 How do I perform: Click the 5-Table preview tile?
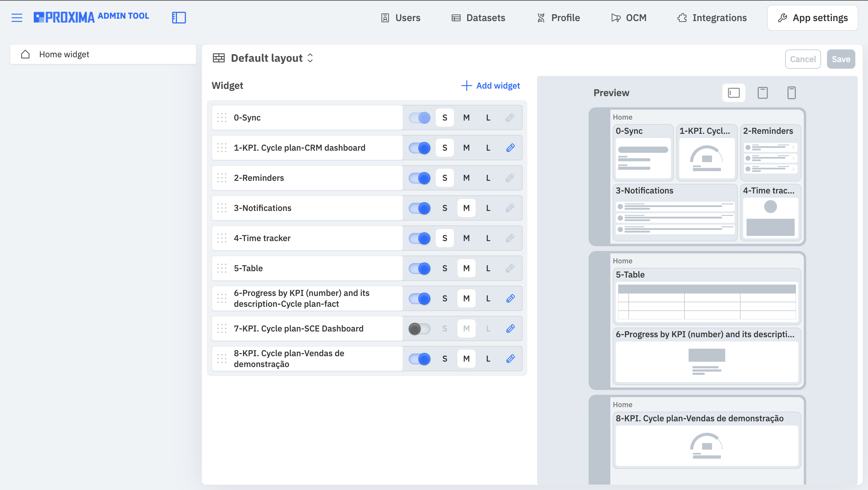706,296
